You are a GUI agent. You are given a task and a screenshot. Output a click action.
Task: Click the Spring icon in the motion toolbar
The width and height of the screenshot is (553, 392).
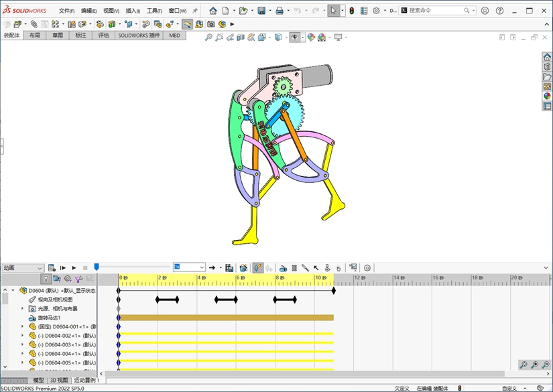click(x=294, y=268)
